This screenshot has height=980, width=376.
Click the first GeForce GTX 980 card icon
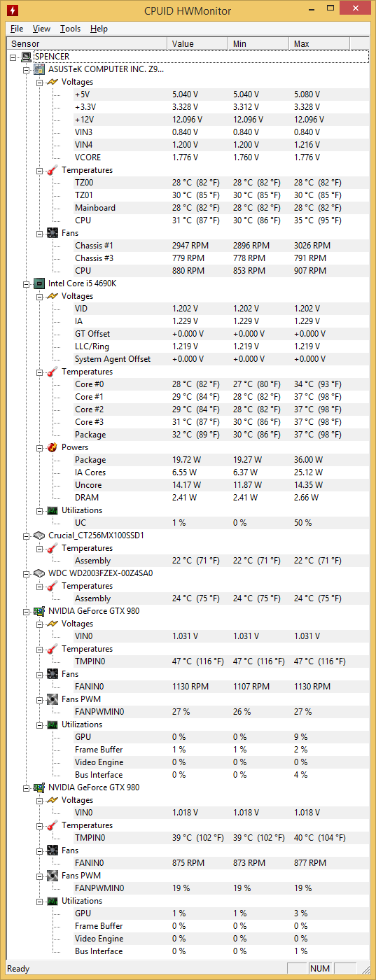coord(40,611)
